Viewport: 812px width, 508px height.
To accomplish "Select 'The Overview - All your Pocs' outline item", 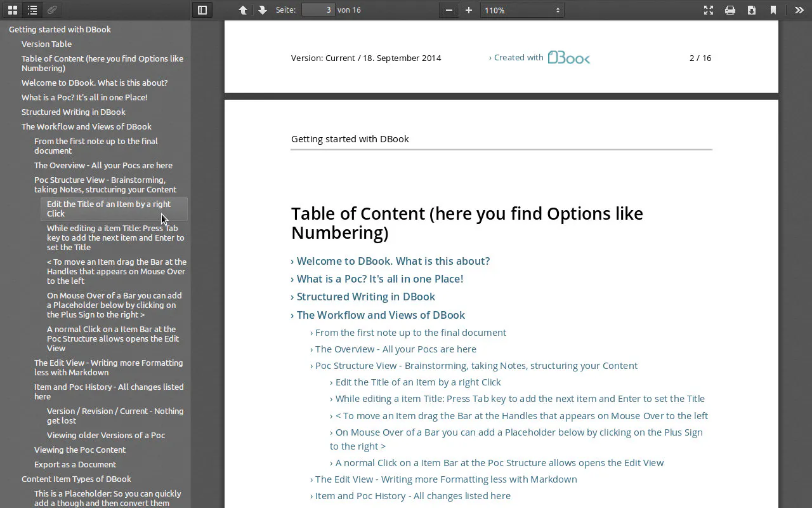I will [x=103, y=165].
